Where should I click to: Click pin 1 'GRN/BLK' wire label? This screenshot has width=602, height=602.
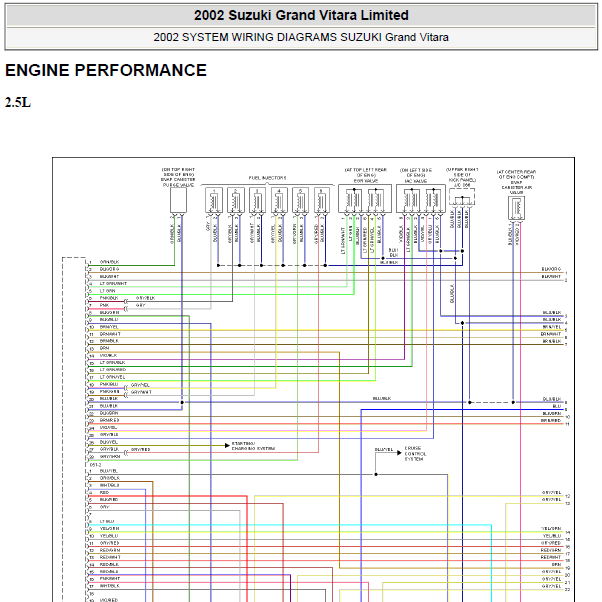click(x=109, y=262)
